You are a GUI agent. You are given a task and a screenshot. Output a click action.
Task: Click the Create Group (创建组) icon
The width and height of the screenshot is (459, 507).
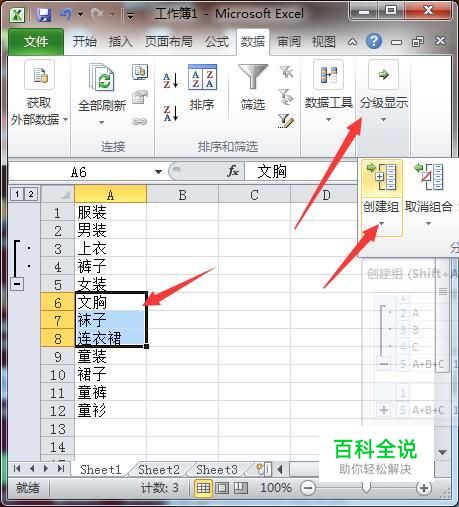click(382, 177)
